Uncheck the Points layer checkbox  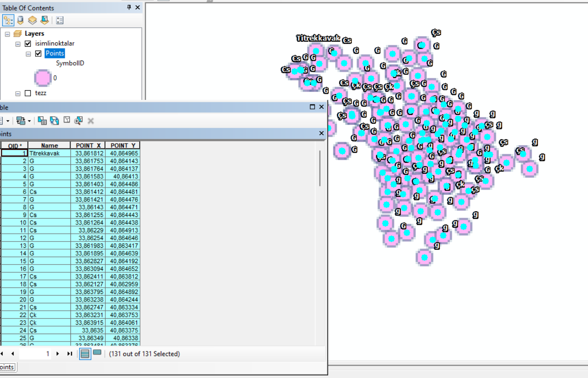pos(38,53)
